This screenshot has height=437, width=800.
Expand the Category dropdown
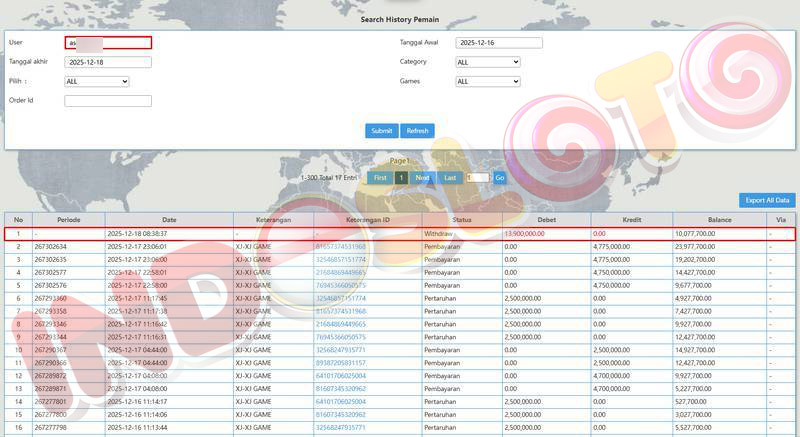pyautogui.click(x=487, y=62)
